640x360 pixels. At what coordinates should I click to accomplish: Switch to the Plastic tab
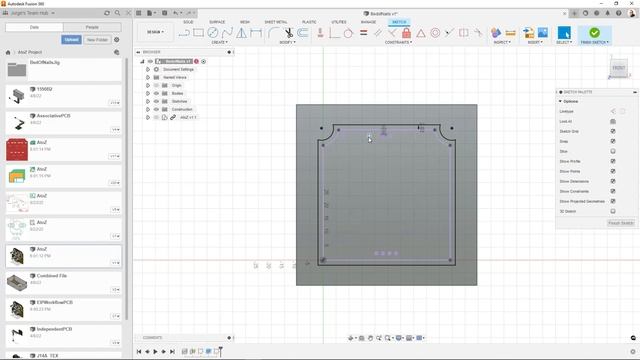(309, 22)
